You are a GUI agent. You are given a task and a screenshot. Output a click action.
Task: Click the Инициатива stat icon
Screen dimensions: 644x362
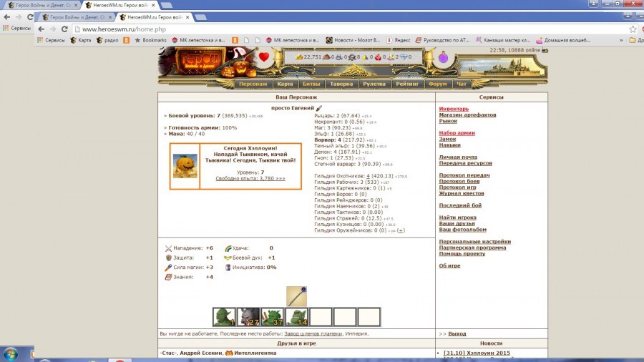tap(228, 267)
